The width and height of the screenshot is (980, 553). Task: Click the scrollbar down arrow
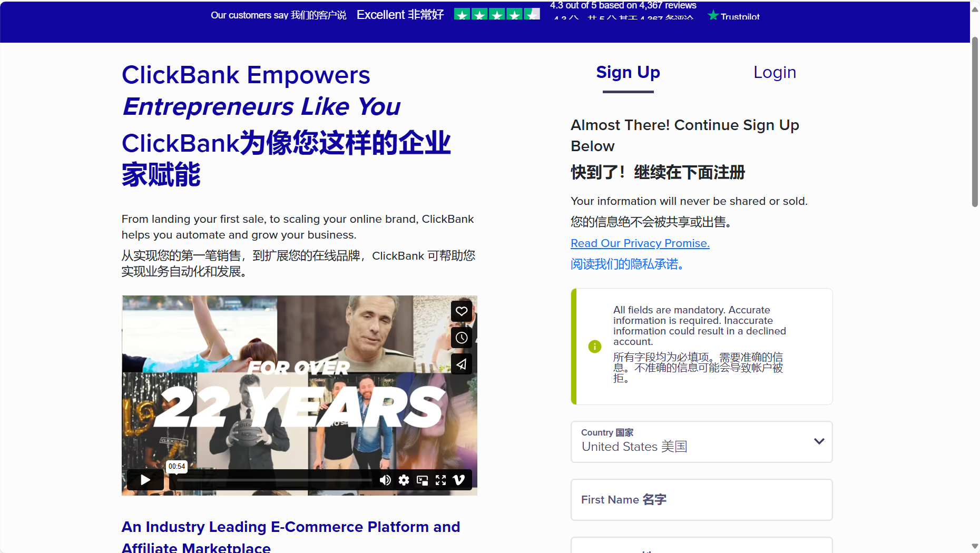975,547
